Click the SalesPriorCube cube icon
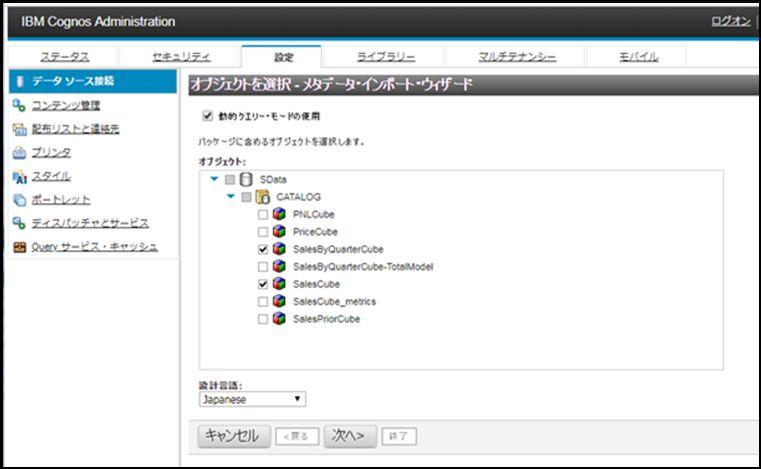This screenshot has height=469, width=761. point(279,319)
